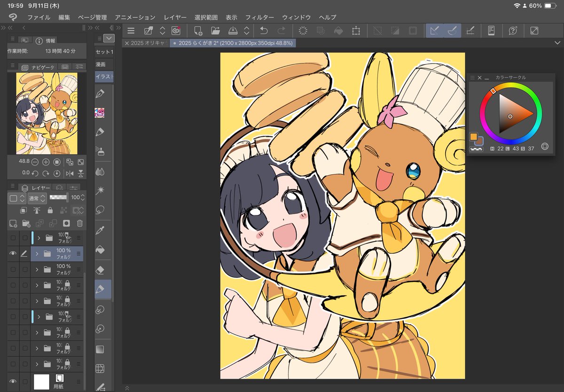Select the eraser tool

click(99, 270)
